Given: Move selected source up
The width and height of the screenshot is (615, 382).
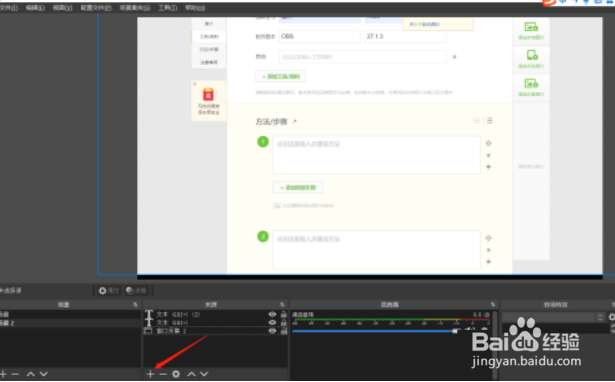Looking at the screenshot, I should point(191,374).
